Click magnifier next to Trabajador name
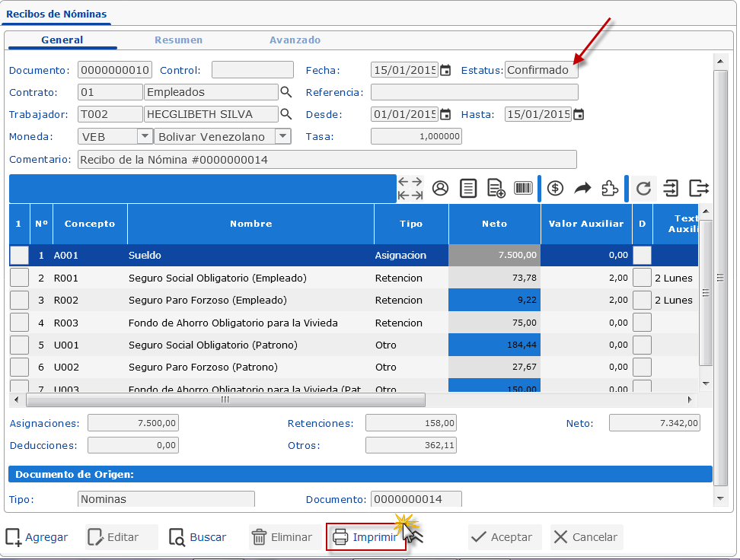The height and width of the screenshot is (560, 740). [286, 114]
